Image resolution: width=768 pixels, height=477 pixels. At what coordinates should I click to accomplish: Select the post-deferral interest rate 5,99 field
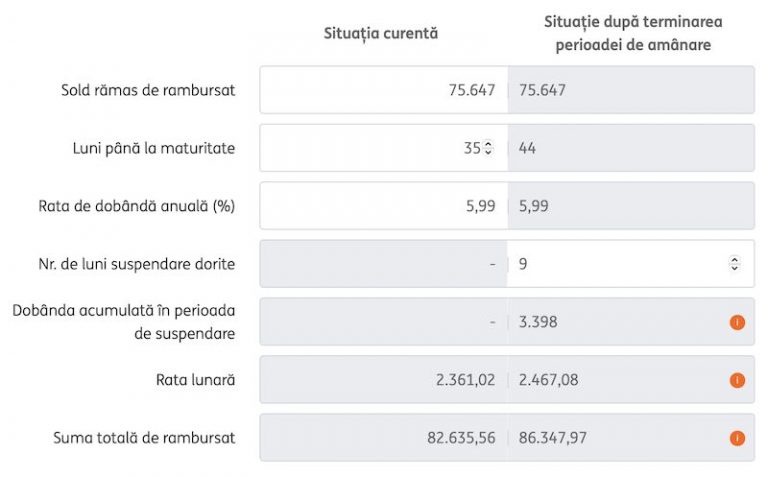[x=631, y=206]
